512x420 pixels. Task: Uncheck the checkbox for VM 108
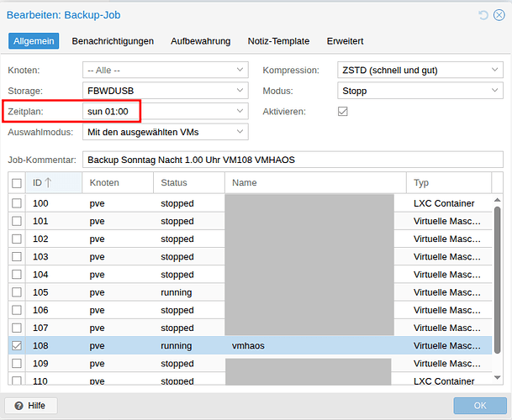pyautogui.click(x=17, y=345)
